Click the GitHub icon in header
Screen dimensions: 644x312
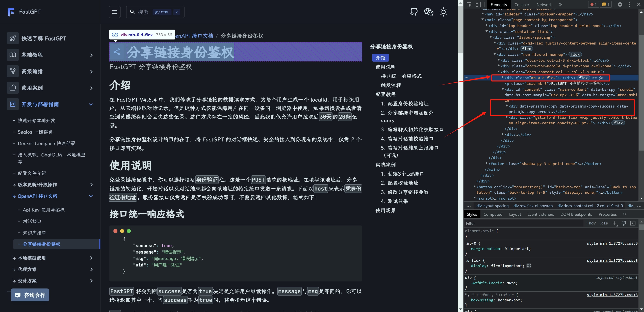pos(414,12)
